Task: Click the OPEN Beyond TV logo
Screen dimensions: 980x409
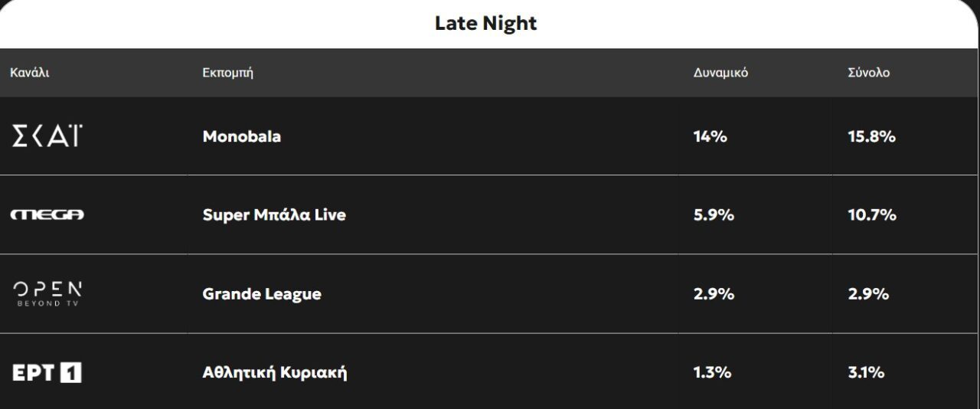Action: point(47,293)
